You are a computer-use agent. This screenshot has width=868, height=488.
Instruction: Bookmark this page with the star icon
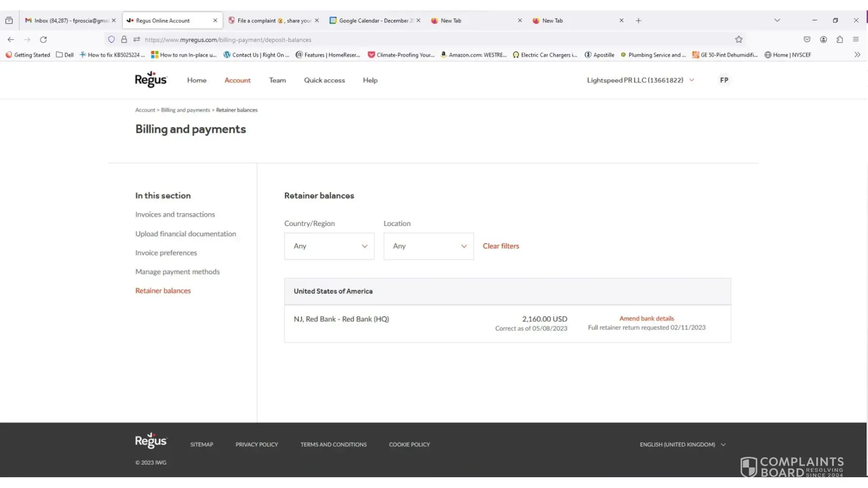738,40
